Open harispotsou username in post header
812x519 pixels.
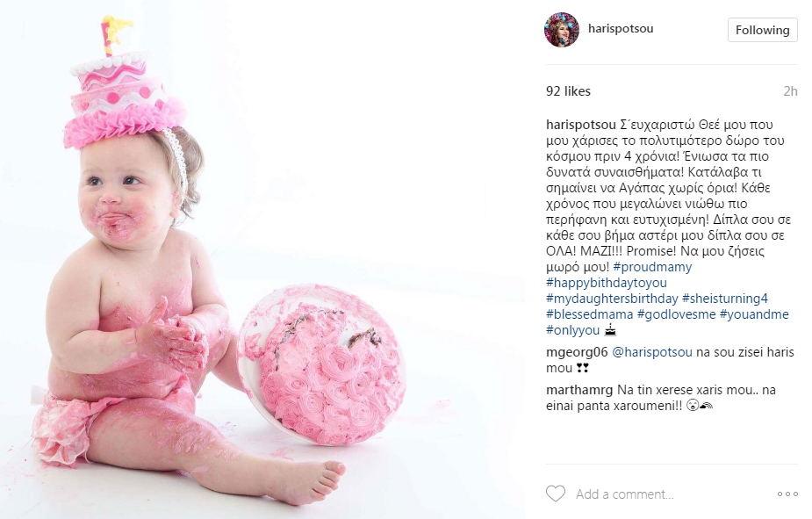[x=621, y=28]
